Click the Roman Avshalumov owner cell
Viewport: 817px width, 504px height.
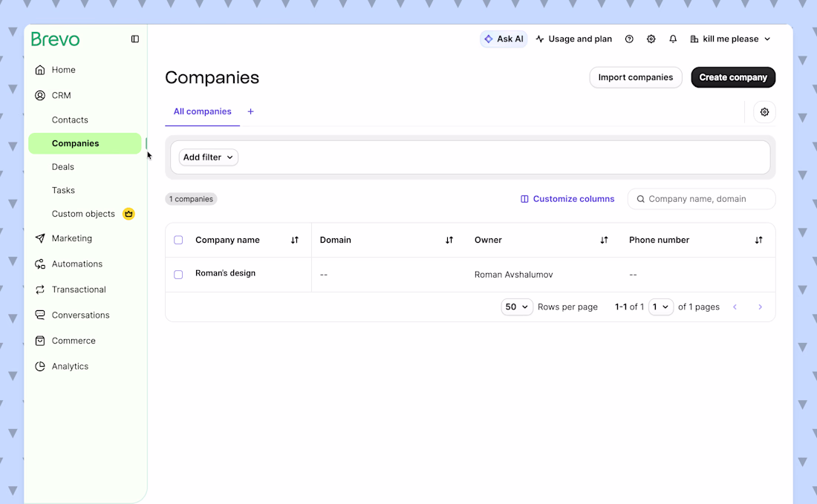point(514,275)
